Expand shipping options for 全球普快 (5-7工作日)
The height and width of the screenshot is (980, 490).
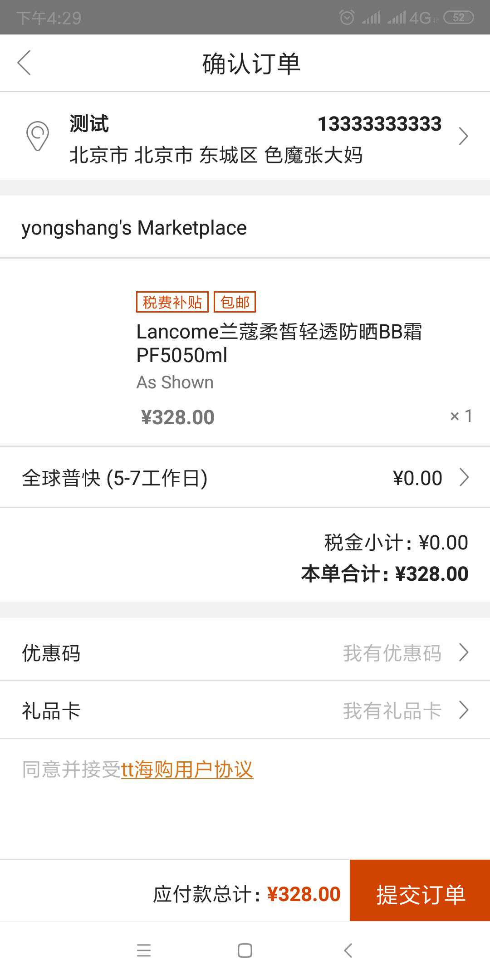coord(464,477)
